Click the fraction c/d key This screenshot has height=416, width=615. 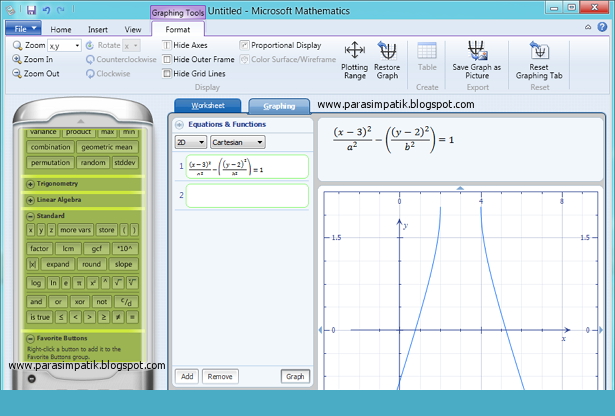click(126, 302)
